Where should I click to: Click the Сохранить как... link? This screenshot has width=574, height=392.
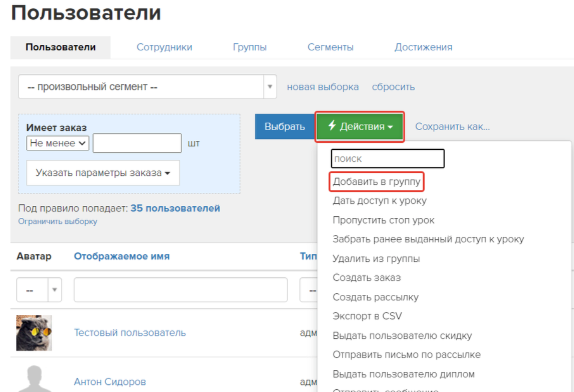(452, 127)
